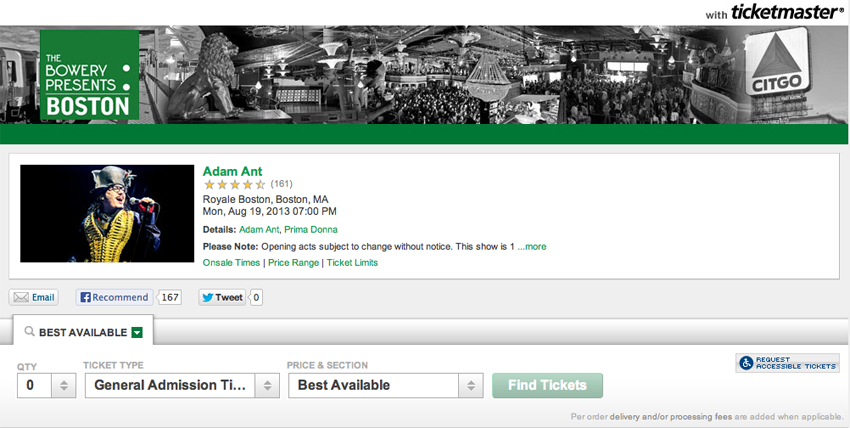Click the star rating for Adam Ant
The width and height of the screenshot is (850, 428).
tap(234, 184)
